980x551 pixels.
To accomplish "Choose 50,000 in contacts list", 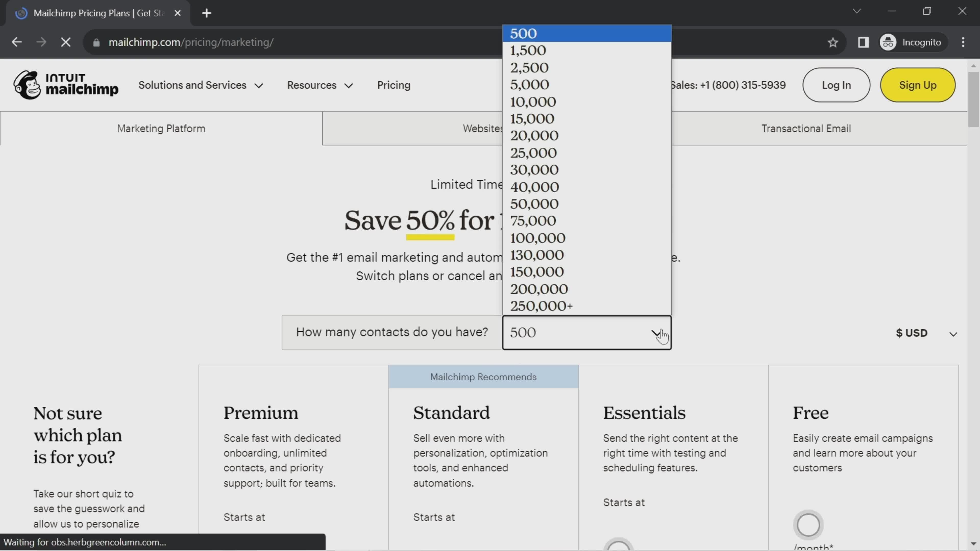I will [587, 204].
